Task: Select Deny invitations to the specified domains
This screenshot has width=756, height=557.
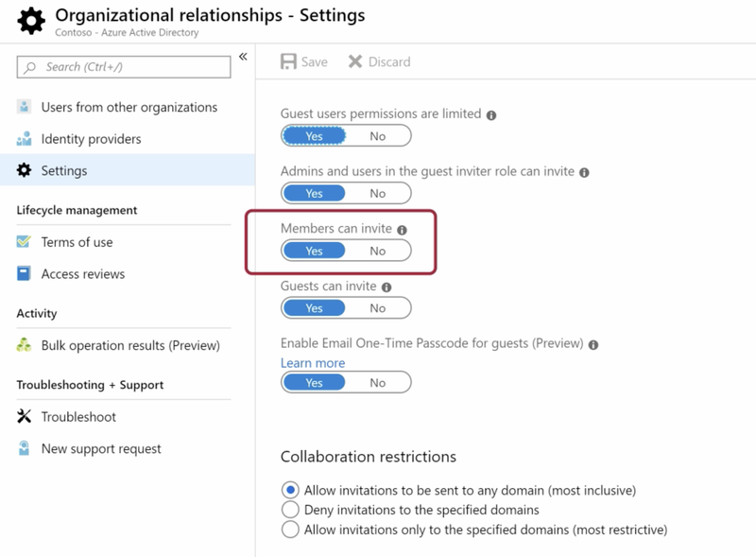Action: tap(290, 510)
